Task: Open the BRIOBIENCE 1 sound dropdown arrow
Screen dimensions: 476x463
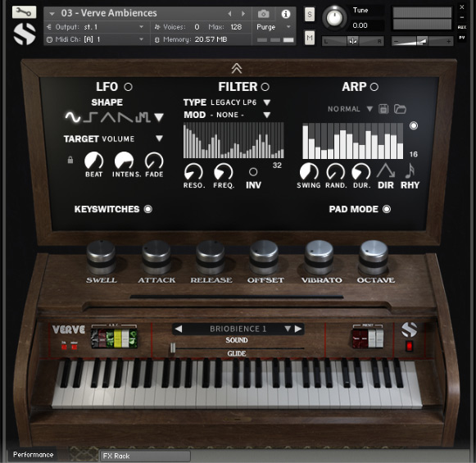Action: coord(288,329)
